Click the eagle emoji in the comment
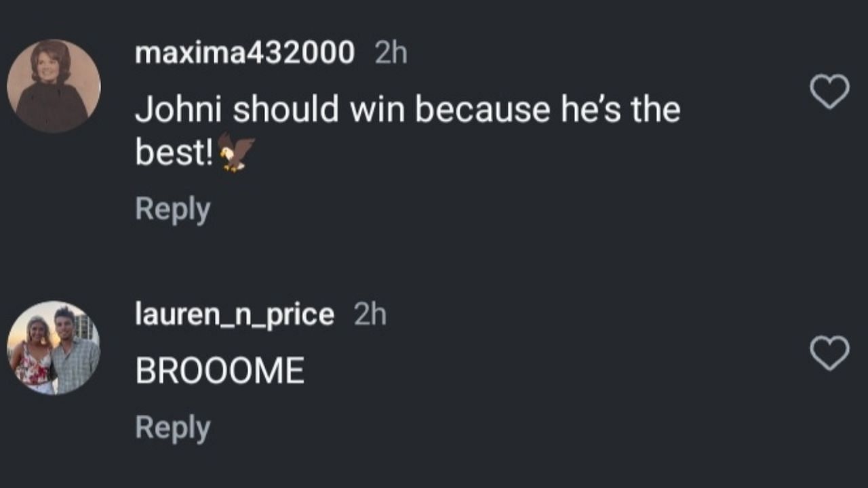Viewport: 868px width, 488px height. click(x=236, y=153)
